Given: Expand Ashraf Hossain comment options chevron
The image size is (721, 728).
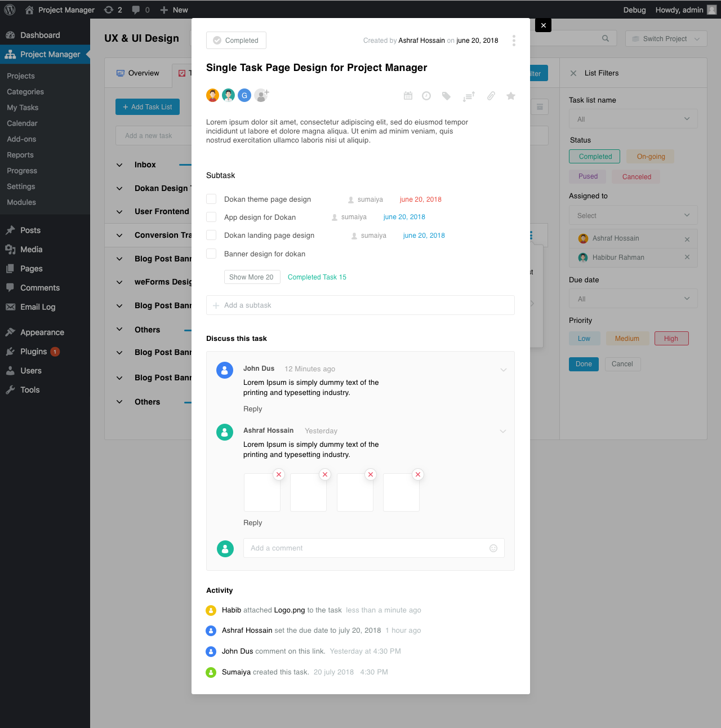Looking at the screenshot, I should point(503,431).
